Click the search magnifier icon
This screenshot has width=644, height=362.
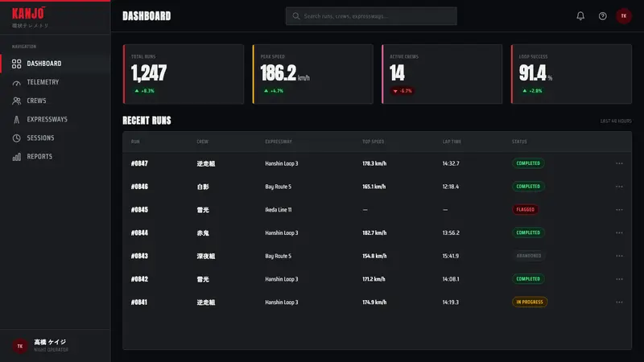coord(295,16)
